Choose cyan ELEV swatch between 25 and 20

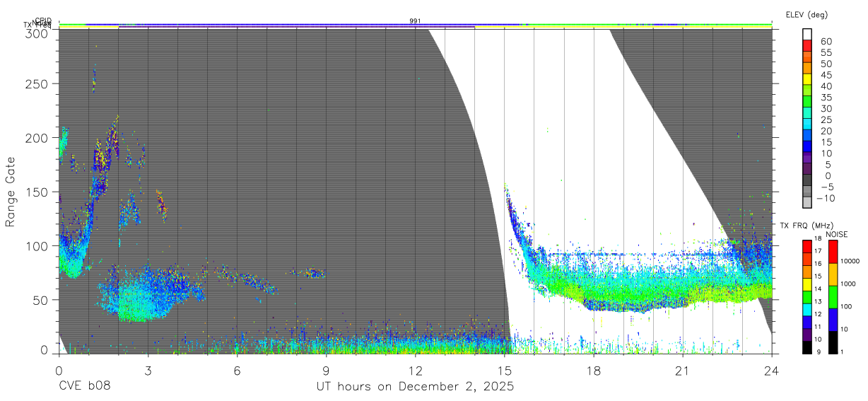coord(807,124)
